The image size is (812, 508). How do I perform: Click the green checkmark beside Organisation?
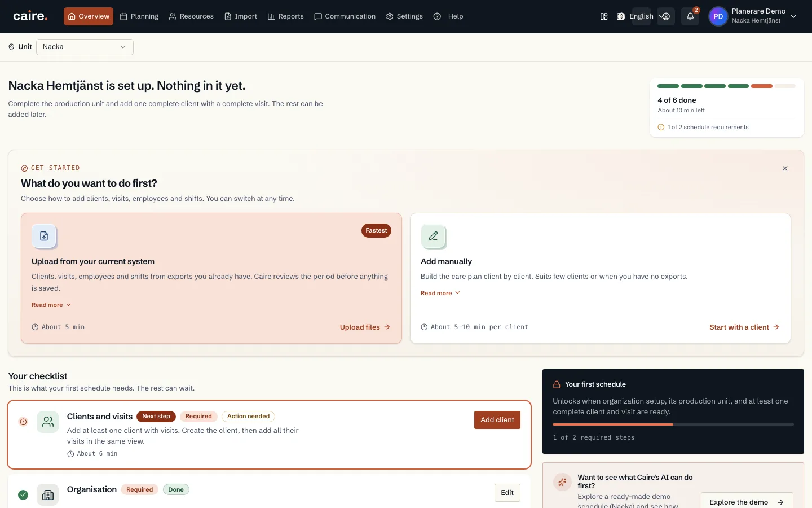click(x=23, y=495)
